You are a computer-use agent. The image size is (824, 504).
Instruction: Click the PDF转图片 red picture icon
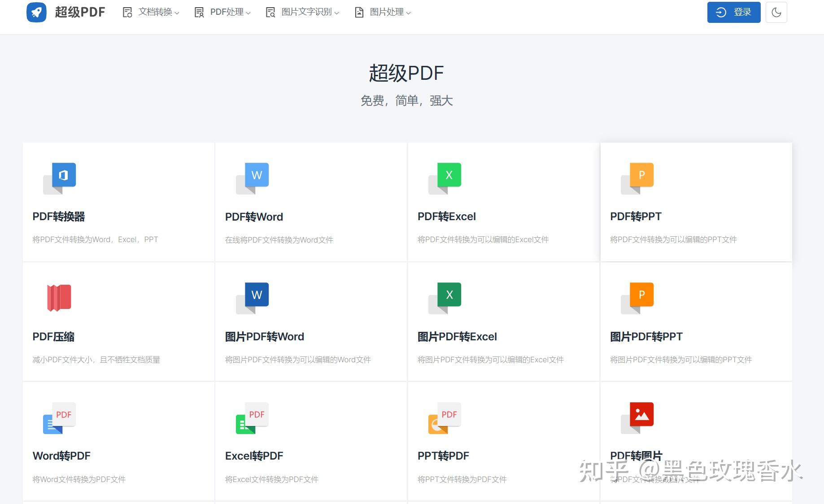(x=637, y=418)
